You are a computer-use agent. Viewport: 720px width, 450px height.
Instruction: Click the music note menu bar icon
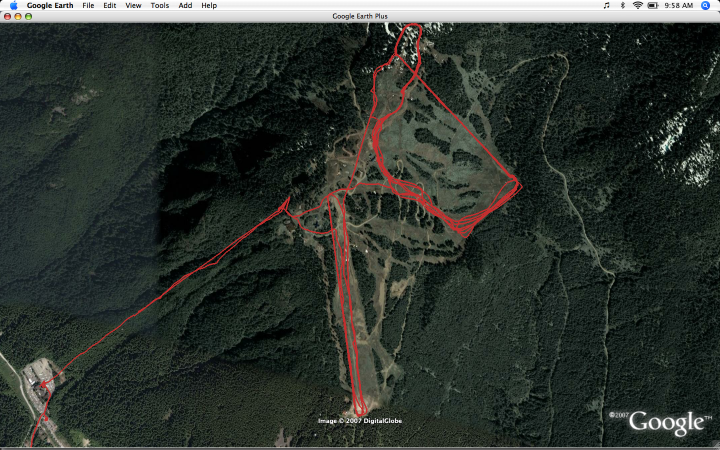[x=607, y=6]
